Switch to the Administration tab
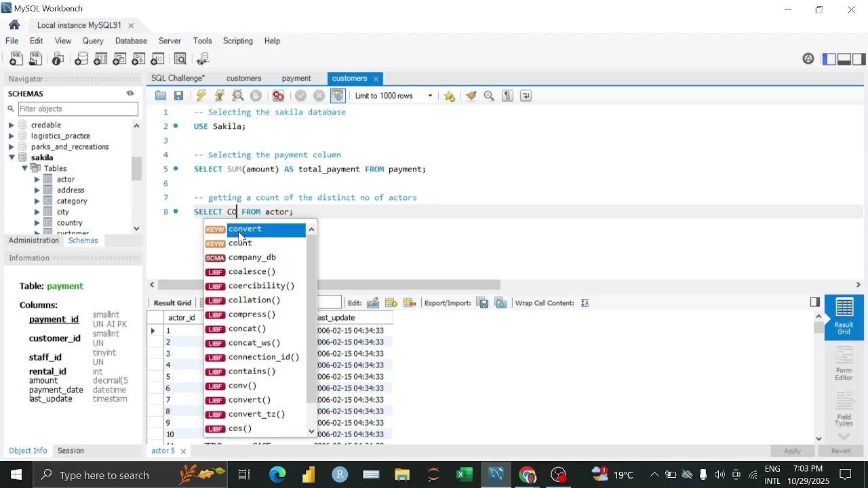The height and width of the screenshot is (488, 868). pyautogui.click(x=34, y=241)
